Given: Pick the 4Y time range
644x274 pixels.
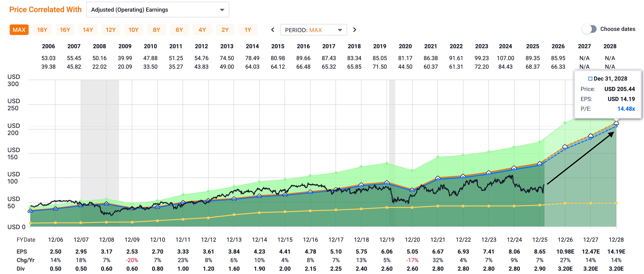Looking at the screenshot, I should [202, 30].
